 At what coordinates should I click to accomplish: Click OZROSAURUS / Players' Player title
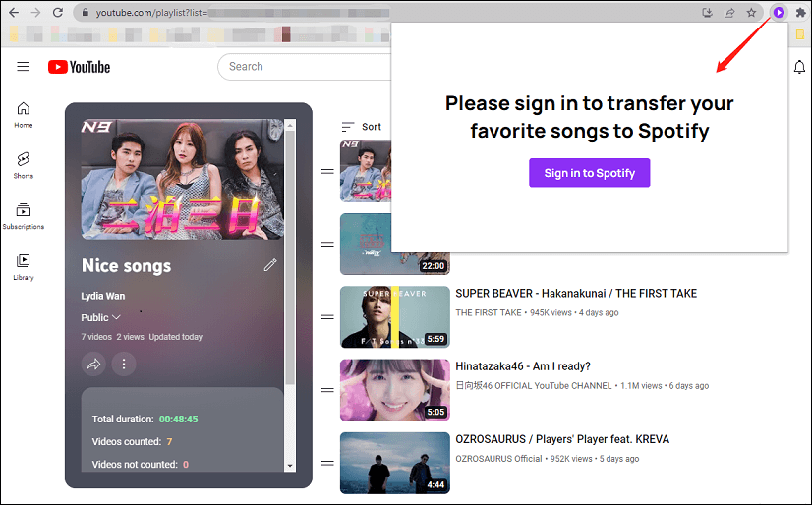(x=562, y=439)
